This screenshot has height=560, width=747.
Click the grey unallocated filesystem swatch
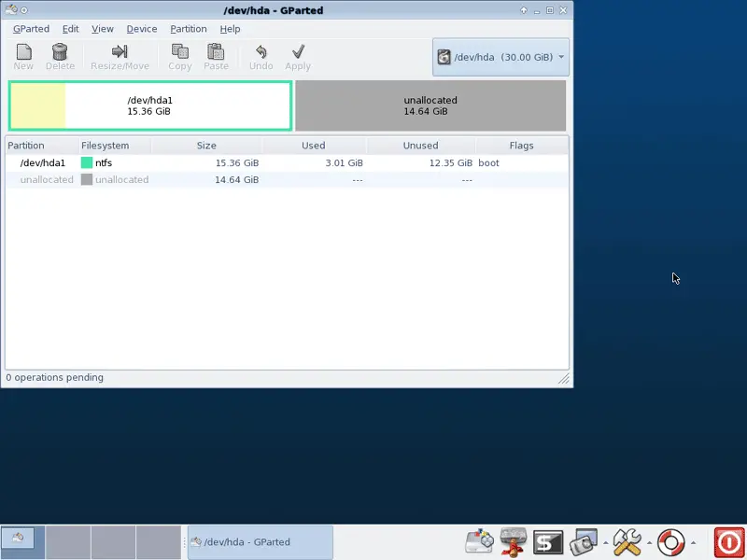87,179
